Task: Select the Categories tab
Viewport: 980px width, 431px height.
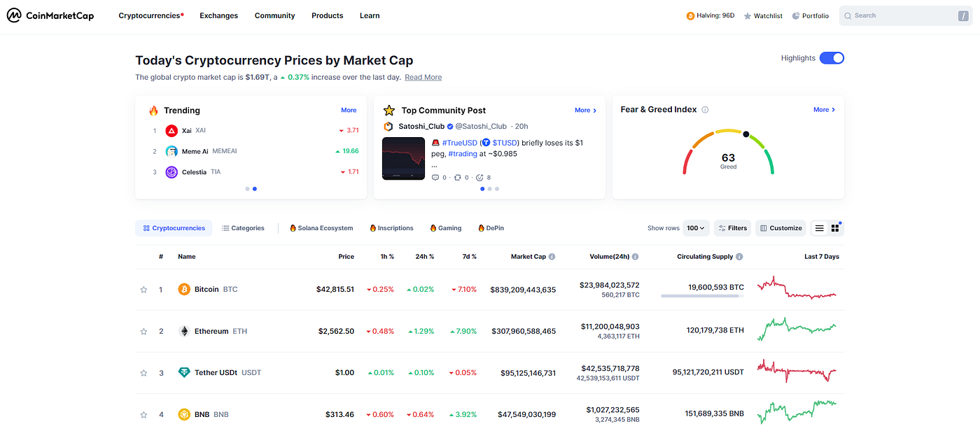Action: point(243,228)
